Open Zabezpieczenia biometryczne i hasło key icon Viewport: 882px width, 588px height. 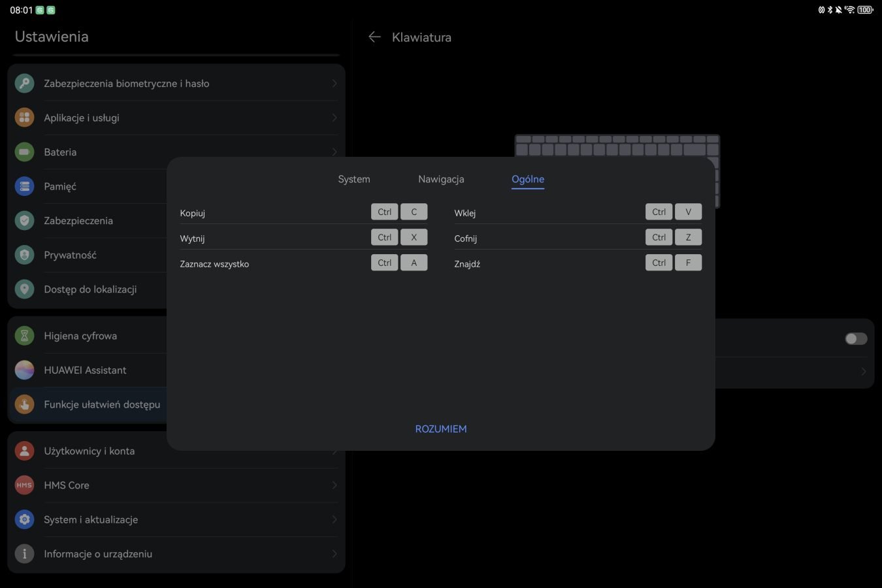click(x=24, y=84)
